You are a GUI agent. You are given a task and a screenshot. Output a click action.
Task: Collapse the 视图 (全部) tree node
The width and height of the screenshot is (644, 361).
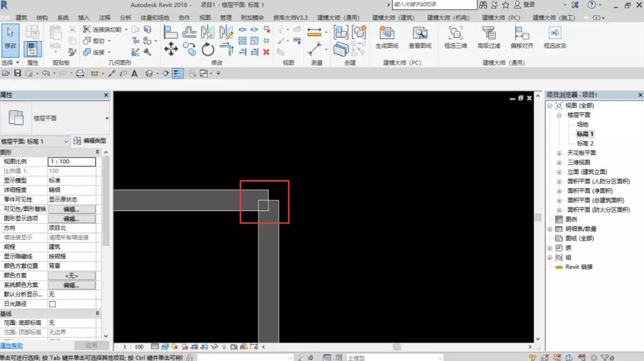(x=550, y=106)
